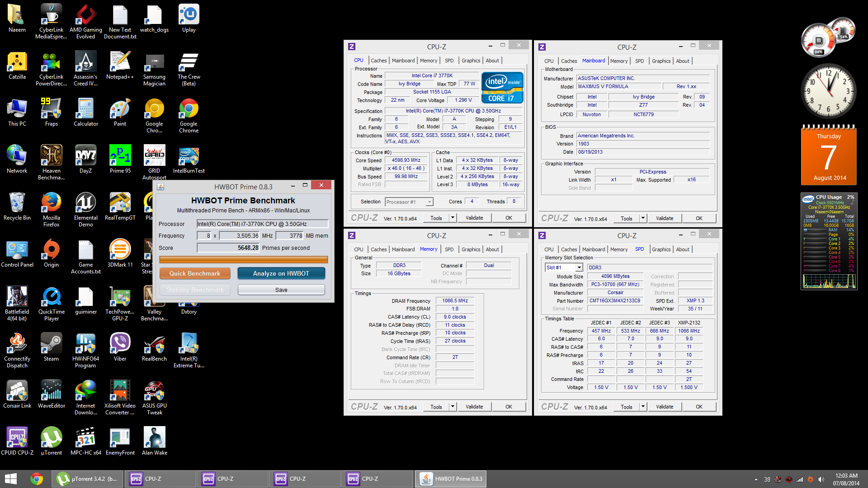The width and height of the screenshot is (868, 488).
Task: Launch Fraps from desktop
Action: (51, 113)
